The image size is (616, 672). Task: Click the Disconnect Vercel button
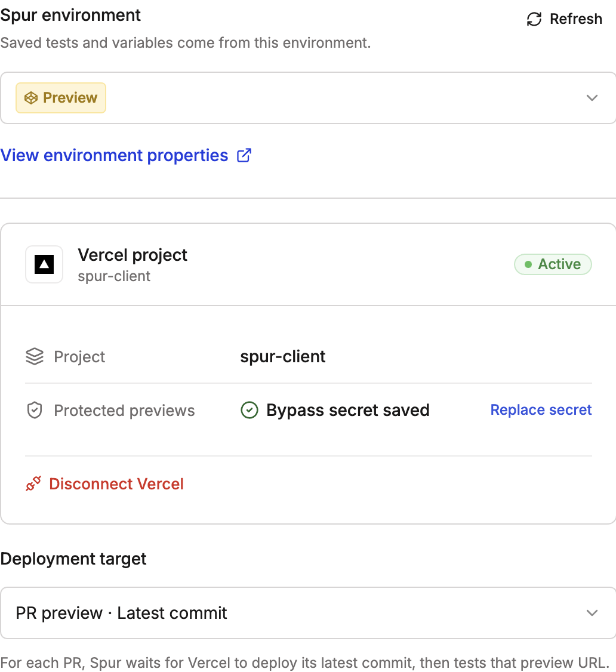[104, 484]
